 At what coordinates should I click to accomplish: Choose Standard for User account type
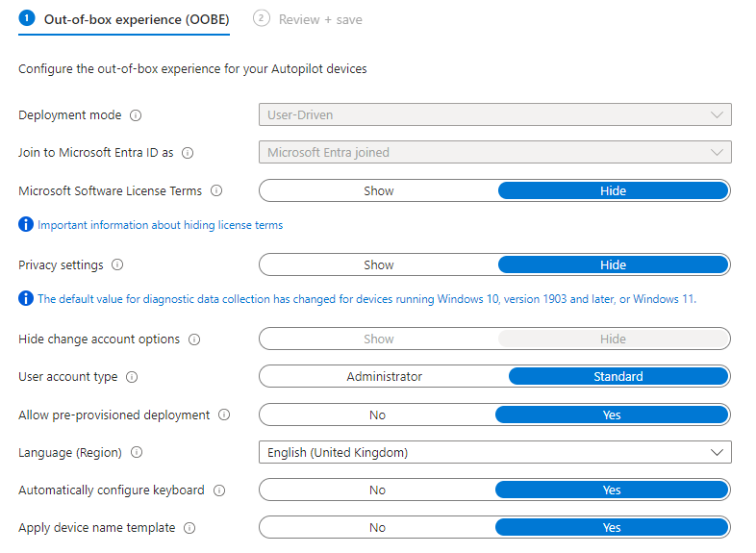tap(618, 377)
